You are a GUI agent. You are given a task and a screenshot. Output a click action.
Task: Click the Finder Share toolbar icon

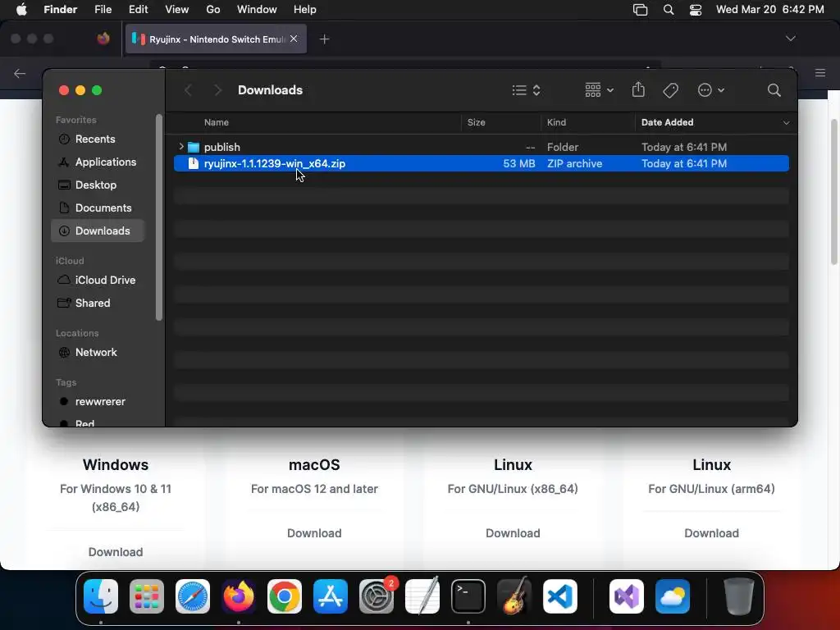click(638, 89)
